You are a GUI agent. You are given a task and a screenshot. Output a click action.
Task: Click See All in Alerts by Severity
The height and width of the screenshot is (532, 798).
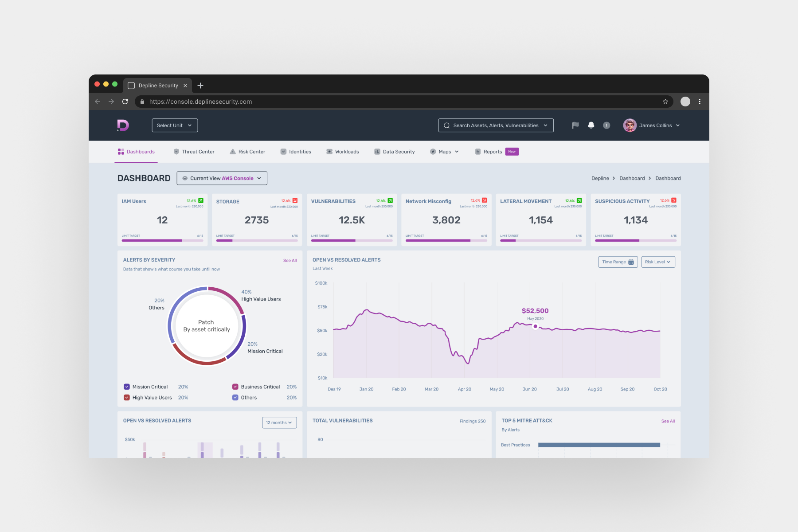(290, 260)
